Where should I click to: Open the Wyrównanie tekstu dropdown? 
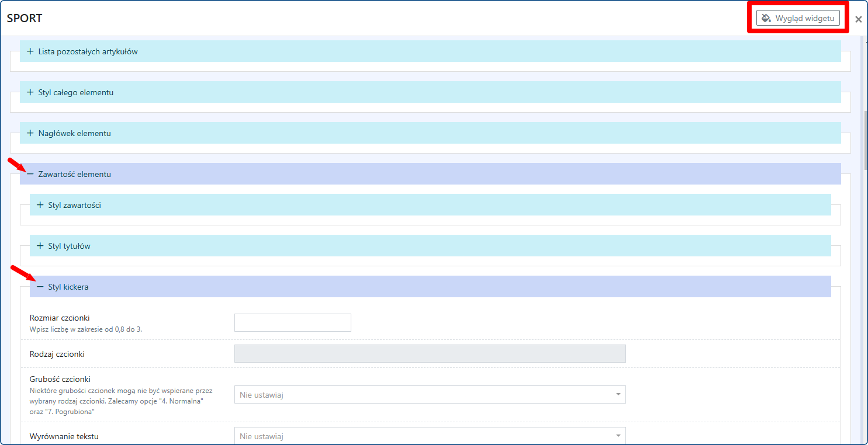[x=430, y=436]
